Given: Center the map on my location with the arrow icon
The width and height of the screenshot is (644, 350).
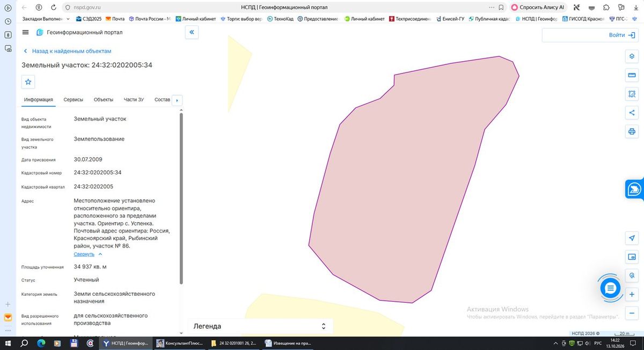Looking at the screenshot, I should (632, 238).
